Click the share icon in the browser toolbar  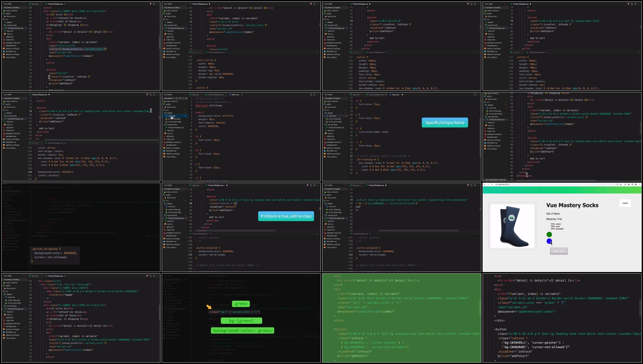[x=617, y=184]
